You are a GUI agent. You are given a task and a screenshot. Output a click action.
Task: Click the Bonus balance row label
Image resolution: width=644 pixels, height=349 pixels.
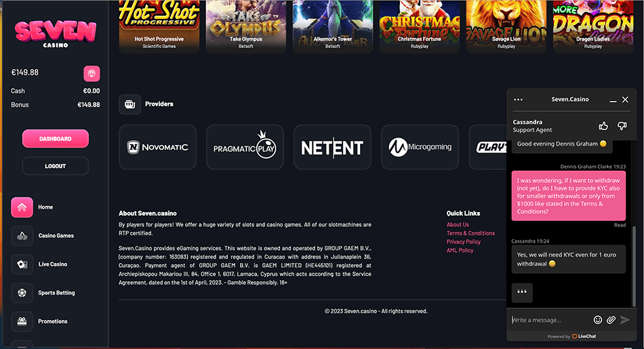[20, 104]
